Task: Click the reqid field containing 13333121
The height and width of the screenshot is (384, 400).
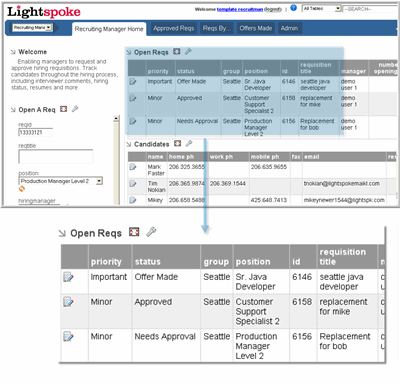Action: [x=35, y=132]
